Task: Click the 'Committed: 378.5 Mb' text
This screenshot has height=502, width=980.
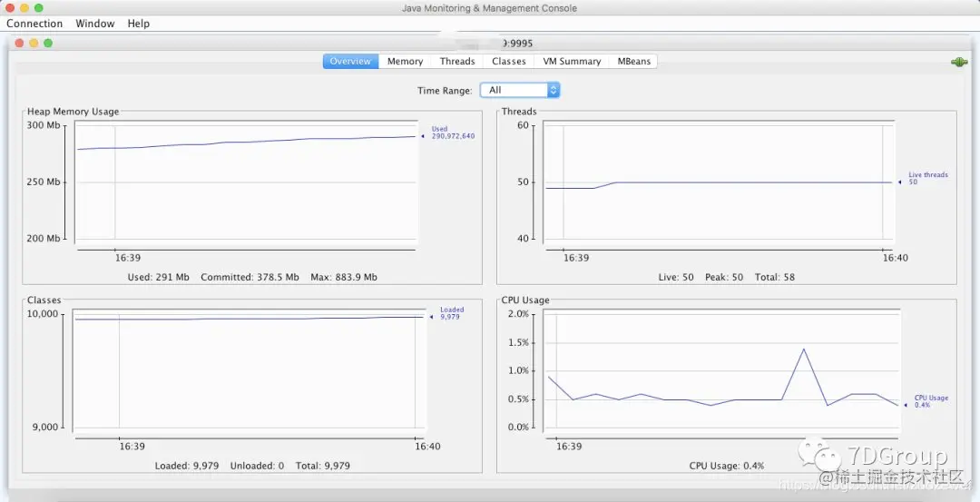Action: [x=250, y=277]
